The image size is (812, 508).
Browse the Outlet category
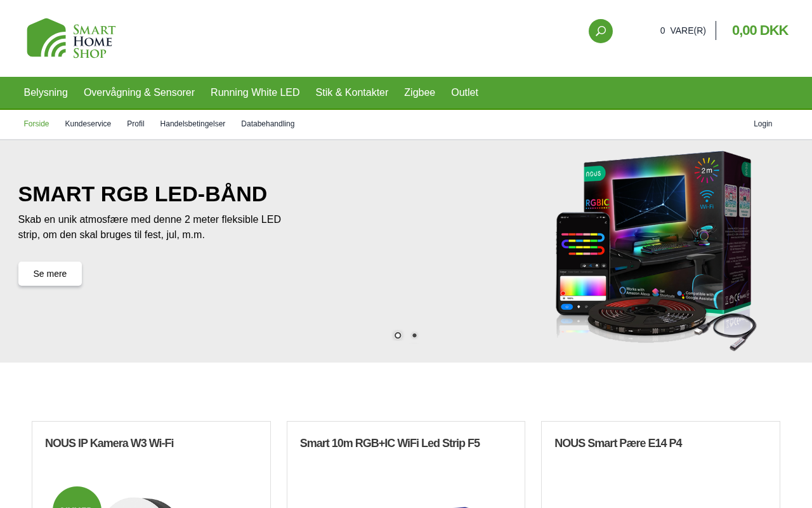[x=464, y=93]
